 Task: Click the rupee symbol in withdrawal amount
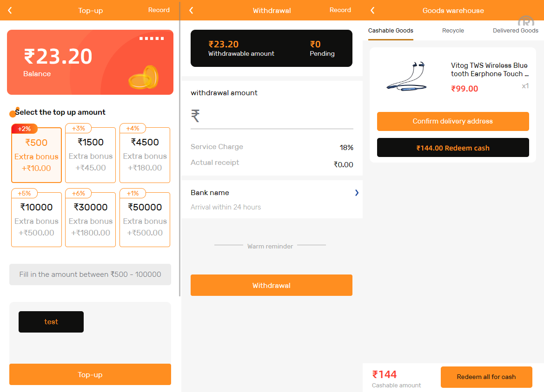pos(196,116)
